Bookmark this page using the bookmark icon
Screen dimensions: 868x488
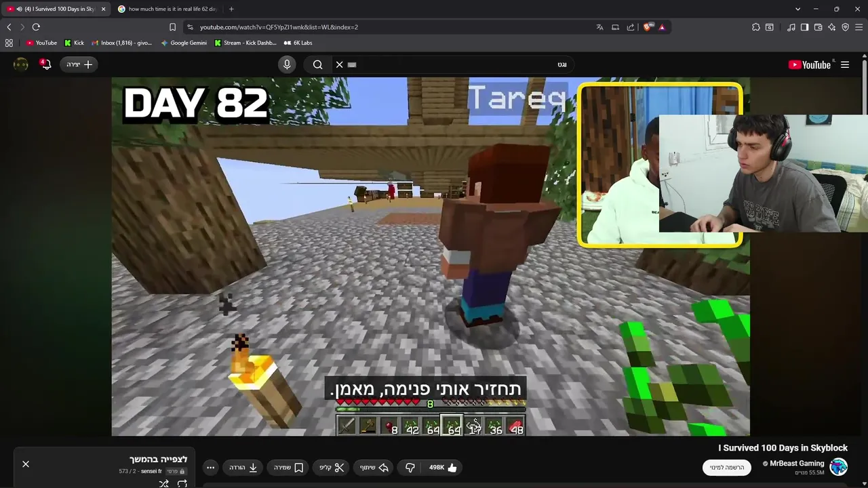tap(172, 27)
